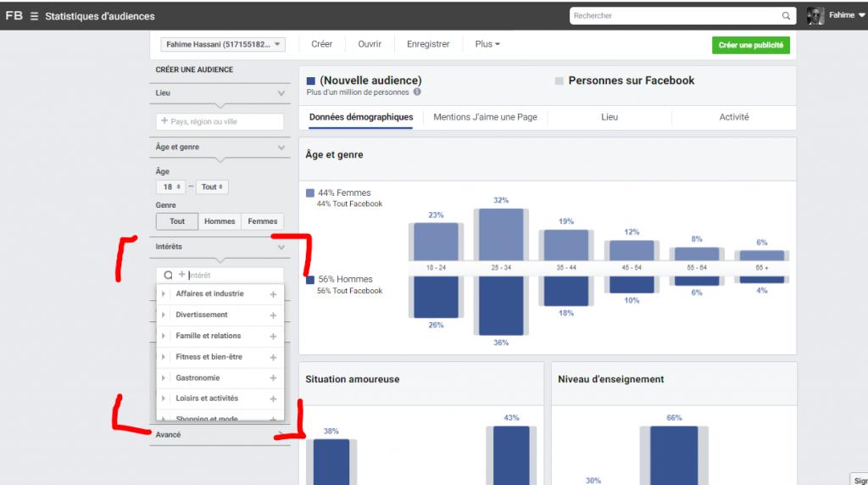Screen dimensions: 868x485
Task: Open the hamburger menu next to FB
Action: click(34, 16)
